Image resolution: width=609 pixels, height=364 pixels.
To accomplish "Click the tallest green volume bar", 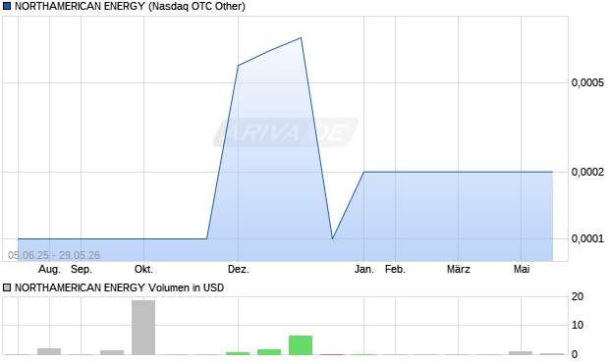I will coord(301,345).
